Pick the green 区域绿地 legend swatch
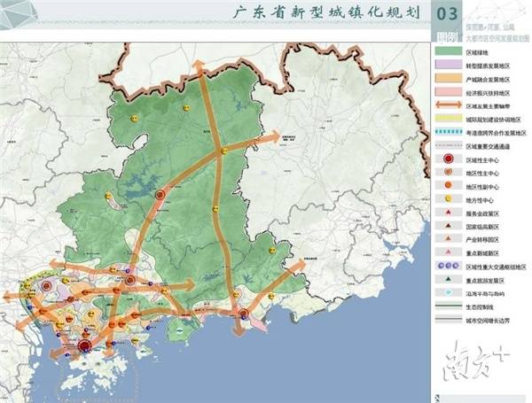This screenshot has height=403, width=532. point(449,52)
